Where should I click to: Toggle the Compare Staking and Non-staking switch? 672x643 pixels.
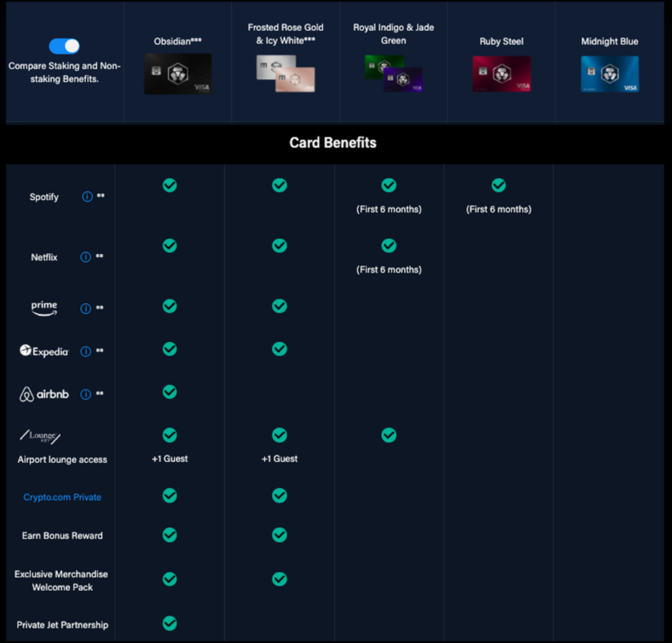tap(64, 46)
